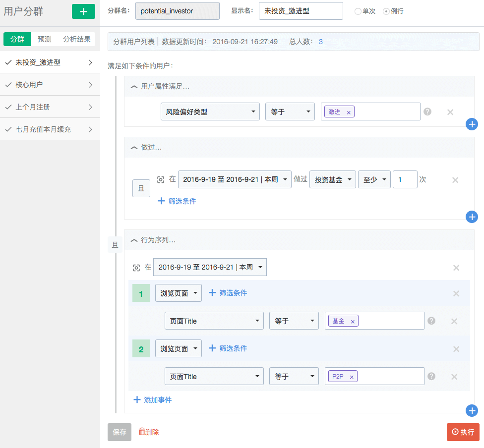Remove the 激进 tag from risk preference
484x448 pixels.
pyautogui.click(x=349, y=112)
